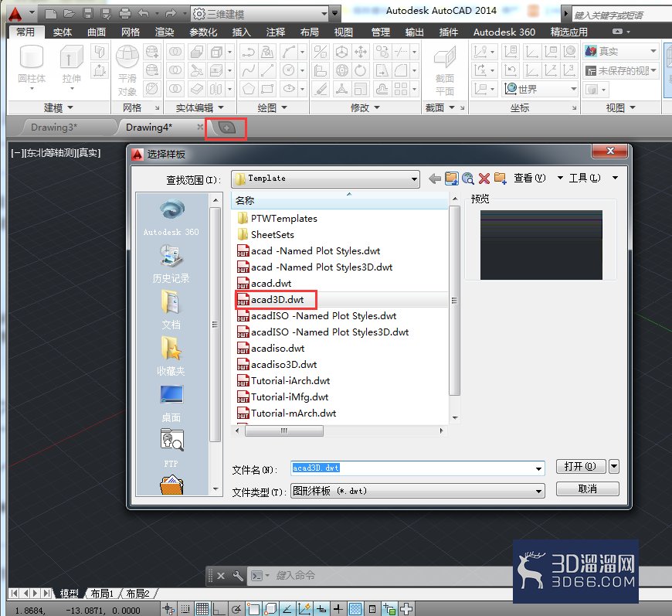Open History (历史记录) in dialog sidebar
This screenshot has width=672, height=616.
171,264
